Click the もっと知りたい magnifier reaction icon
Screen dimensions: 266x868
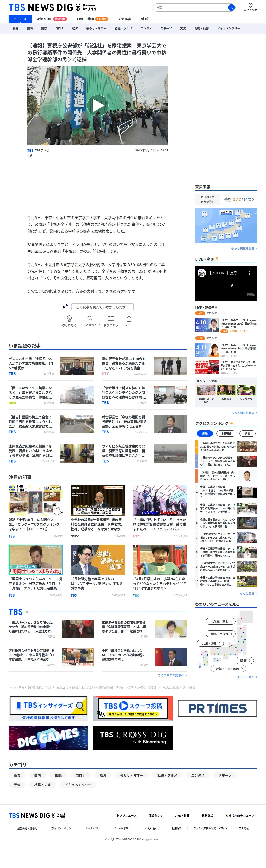(x=90, y=318)
